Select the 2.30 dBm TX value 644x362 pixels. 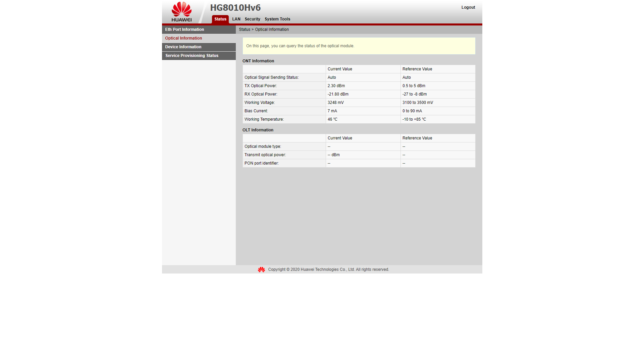point(336,86)
